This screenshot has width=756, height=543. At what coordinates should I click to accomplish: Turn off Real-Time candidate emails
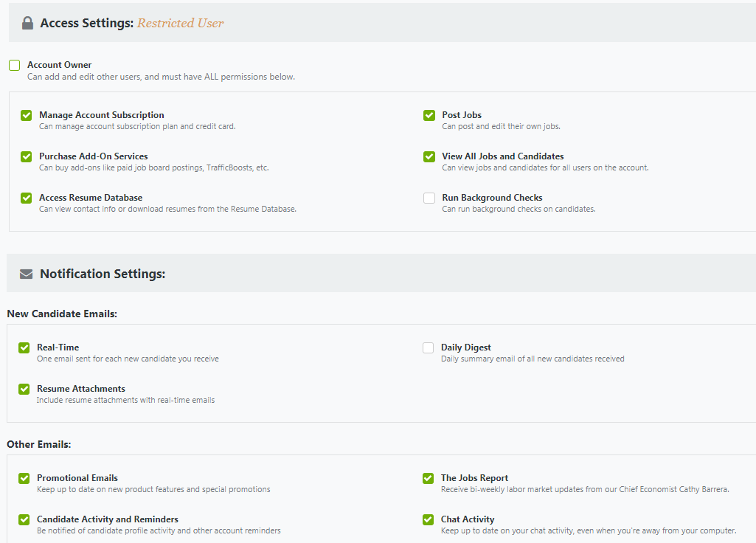coord(26,347)
